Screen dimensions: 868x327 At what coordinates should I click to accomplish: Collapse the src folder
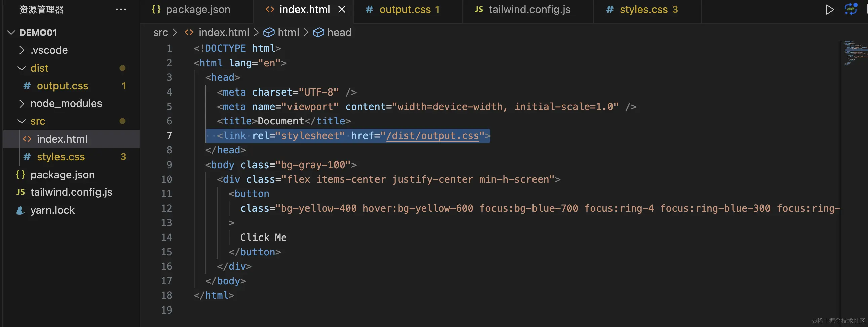click(x=22, y=121)
